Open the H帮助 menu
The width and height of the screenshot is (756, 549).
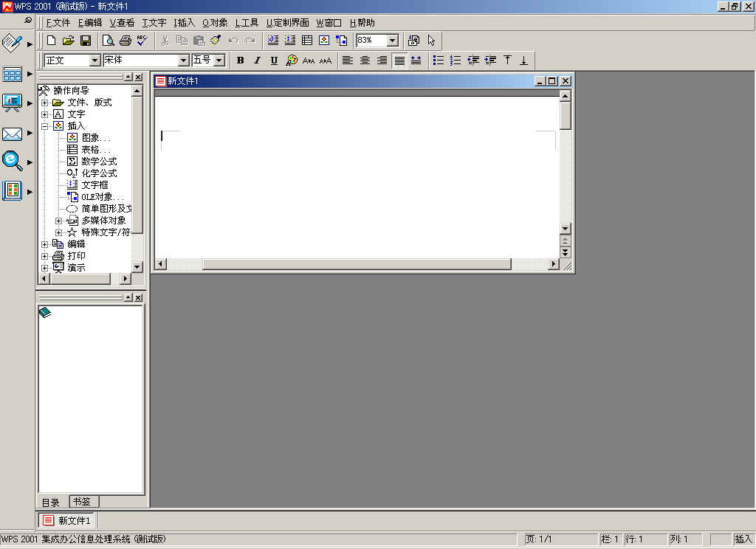[362, 23]
